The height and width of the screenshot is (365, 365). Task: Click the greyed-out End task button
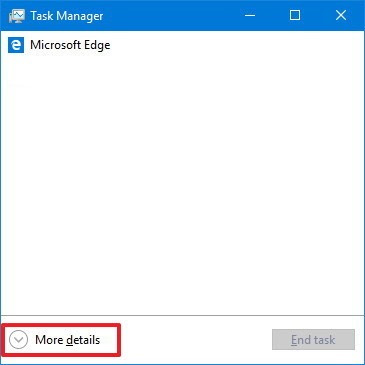point(313,340)
